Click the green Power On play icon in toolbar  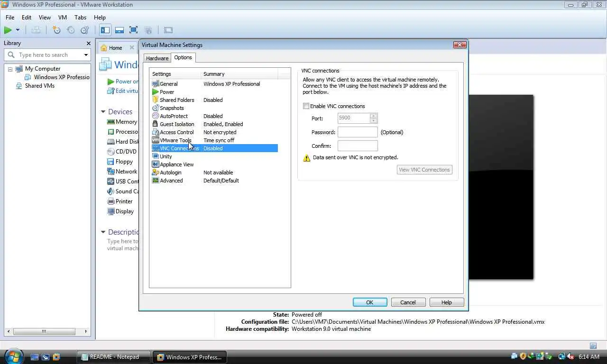point(8,30)
